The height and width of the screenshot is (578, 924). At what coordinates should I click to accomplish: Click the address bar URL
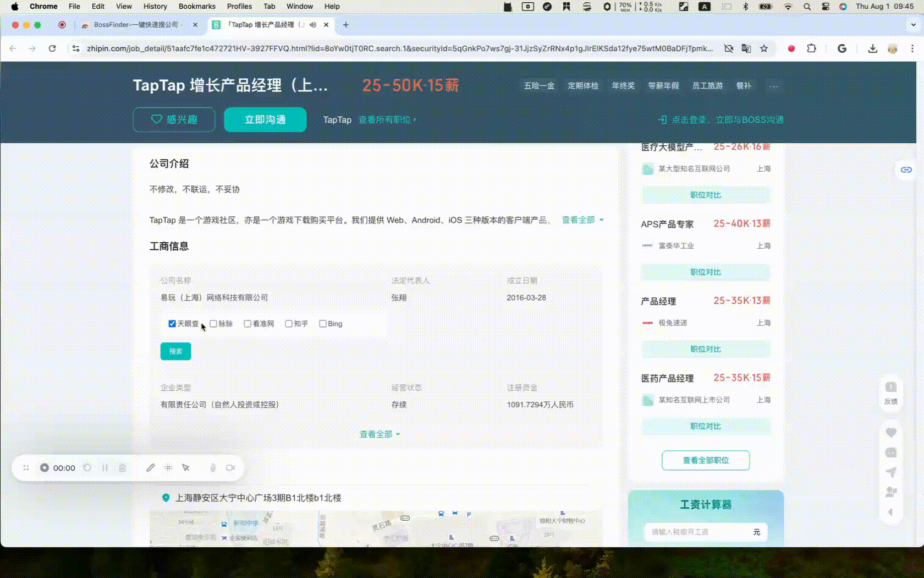(x=400, y=48)
